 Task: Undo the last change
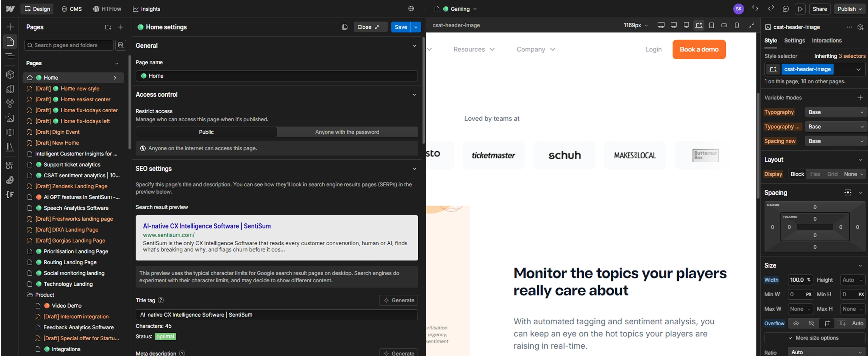pyautogui.click(x=755, y=9)
